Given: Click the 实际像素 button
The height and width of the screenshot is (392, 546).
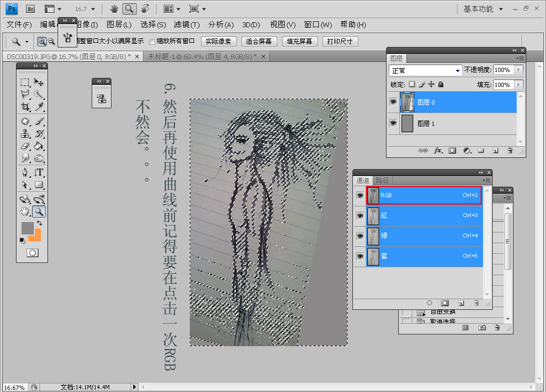Looking at the screenshot, I should click(219, 42).
